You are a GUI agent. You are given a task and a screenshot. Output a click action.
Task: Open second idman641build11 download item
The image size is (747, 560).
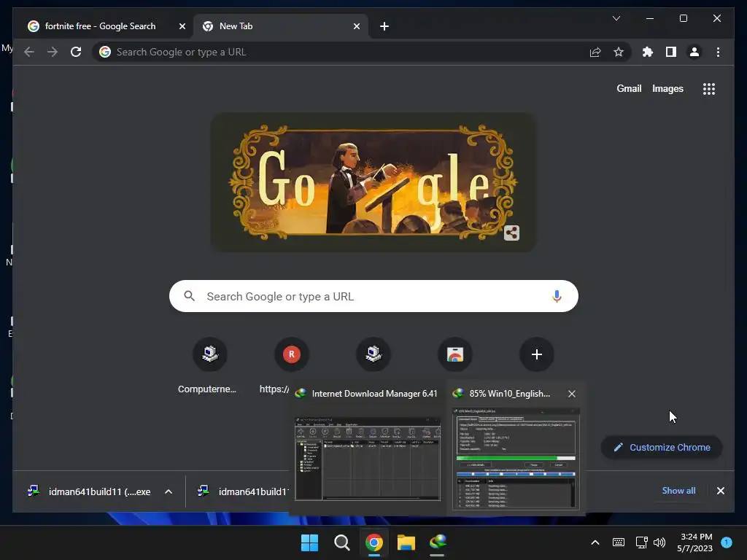coord(242,491)
